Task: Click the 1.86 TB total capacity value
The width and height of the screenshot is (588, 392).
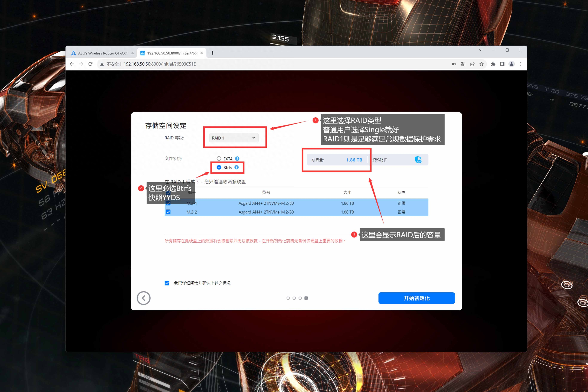Action: [x=354, y=160]
